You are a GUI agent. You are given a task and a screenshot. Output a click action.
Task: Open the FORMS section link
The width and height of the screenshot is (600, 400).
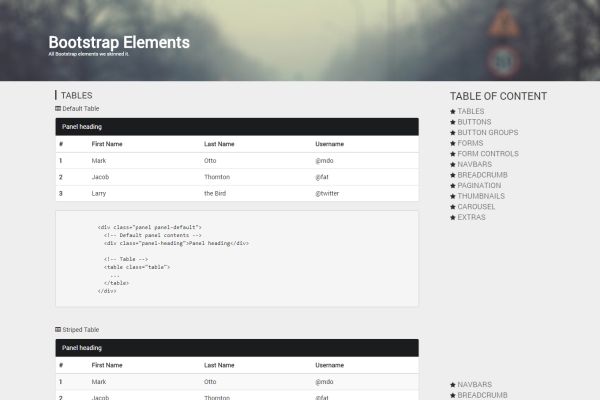point(470,143)
